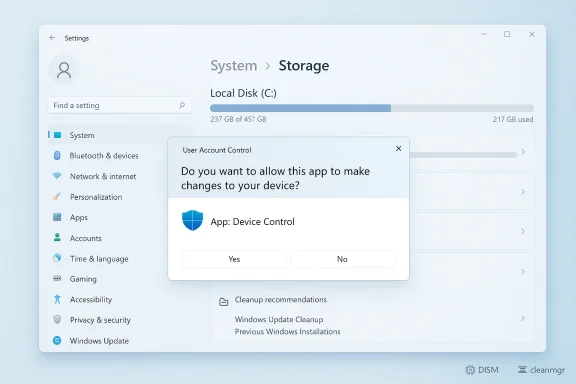Click the 217 GB used text
Viewport: 576px width, 384px height.
(x=513, y=119)
